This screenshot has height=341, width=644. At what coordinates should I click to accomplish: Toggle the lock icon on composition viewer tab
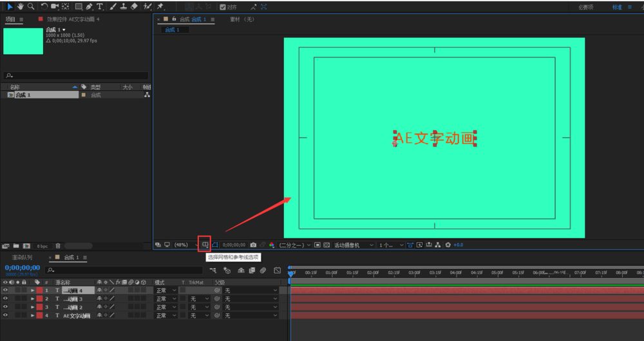[x=174, y=19]
